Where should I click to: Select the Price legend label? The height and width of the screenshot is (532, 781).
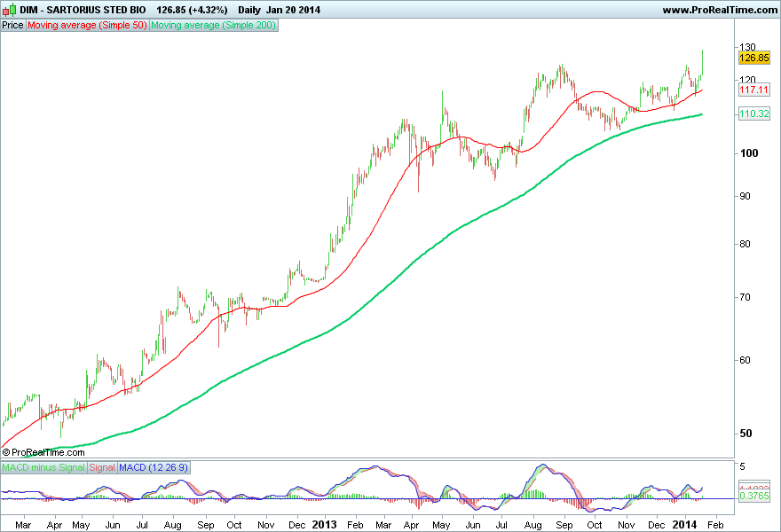click(x=13, y=26)
